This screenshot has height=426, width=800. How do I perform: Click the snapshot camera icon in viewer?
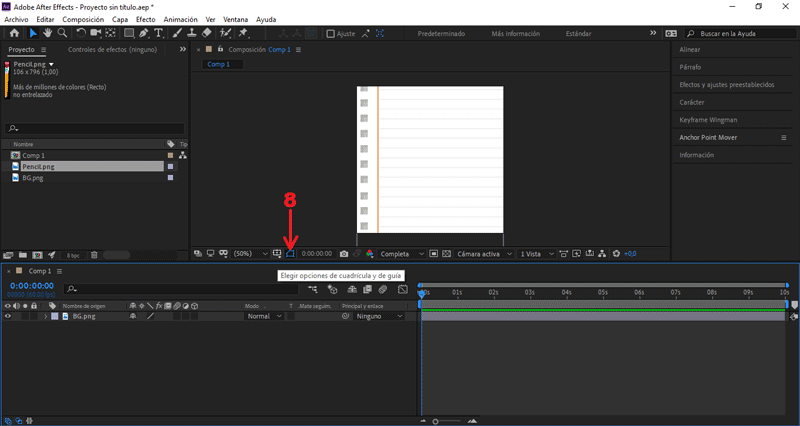[344, 254]
